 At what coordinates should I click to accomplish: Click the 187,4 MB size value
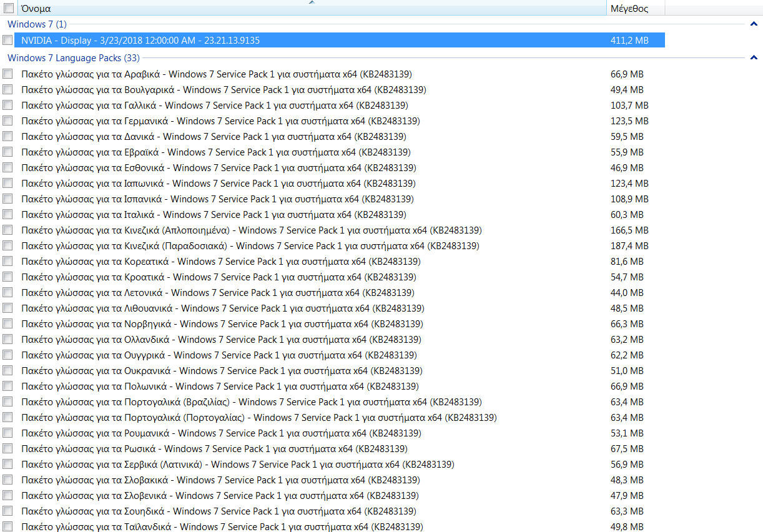pos(629,245)
